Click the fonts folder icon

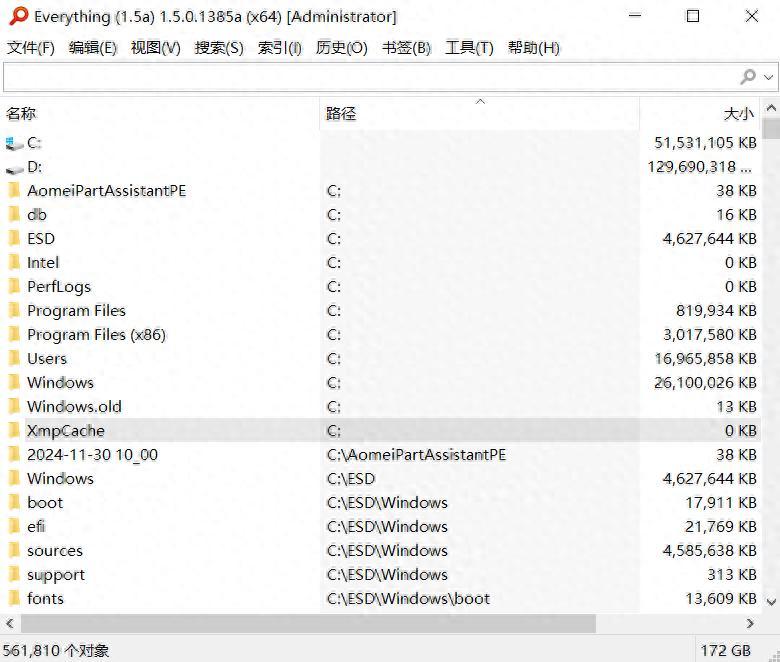pyautogui.click(x=14, y=599)
